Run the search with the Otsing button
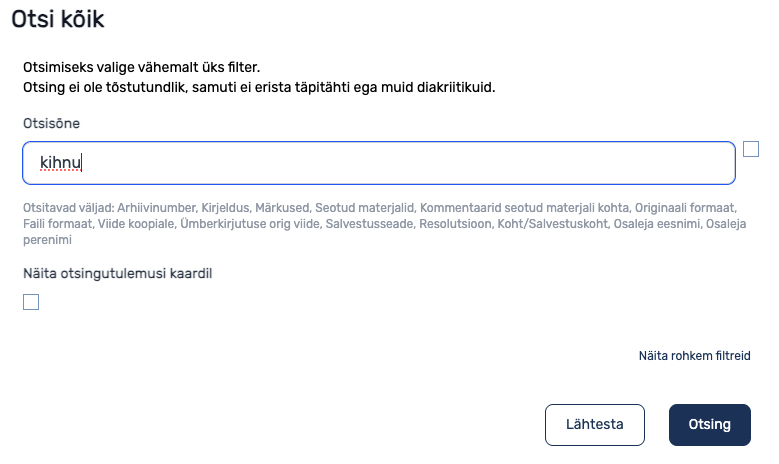Image resolution: width=779 pixels, height=464 pixels. pyautogui.click(x=709, y=425)
